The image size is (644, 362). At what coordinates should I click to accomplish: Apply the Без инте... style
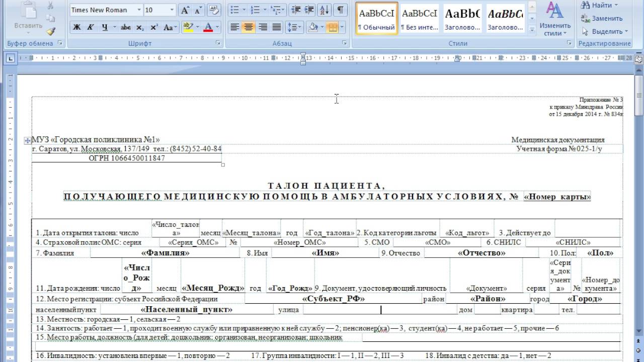pyautogui.click(x=420, y=19)
